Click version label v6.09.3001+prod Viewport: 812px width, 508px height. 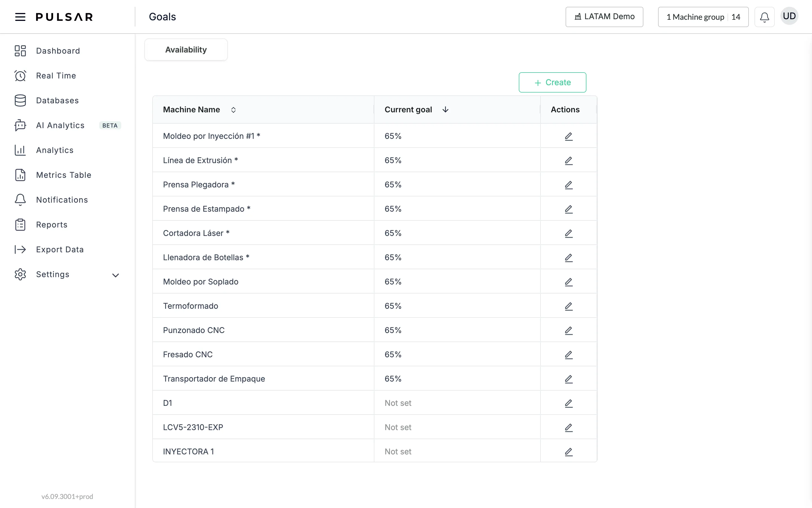click(67, 497)
